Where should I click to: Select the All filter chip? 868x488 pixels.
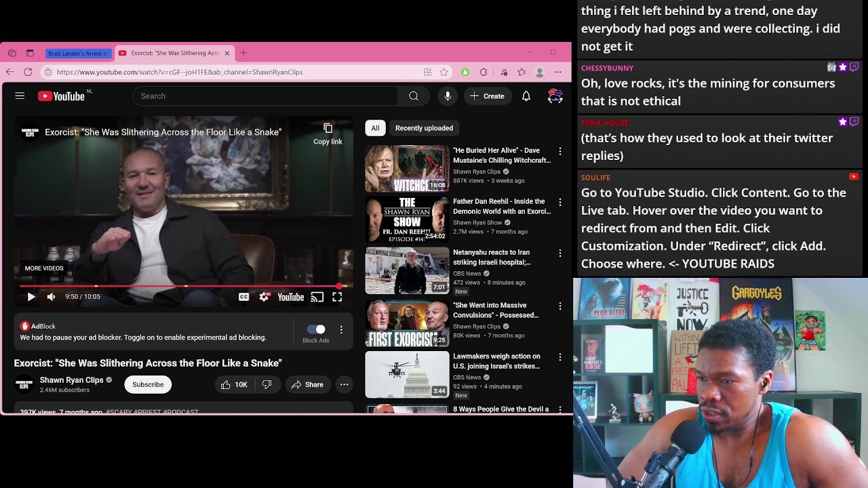coord(375,128)
